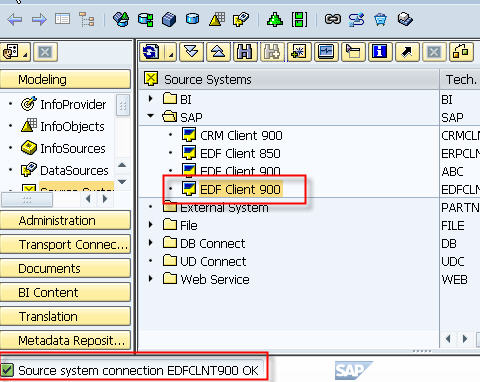
Task: Open the dropdown next to the refresh button
Action: [171, 52]
